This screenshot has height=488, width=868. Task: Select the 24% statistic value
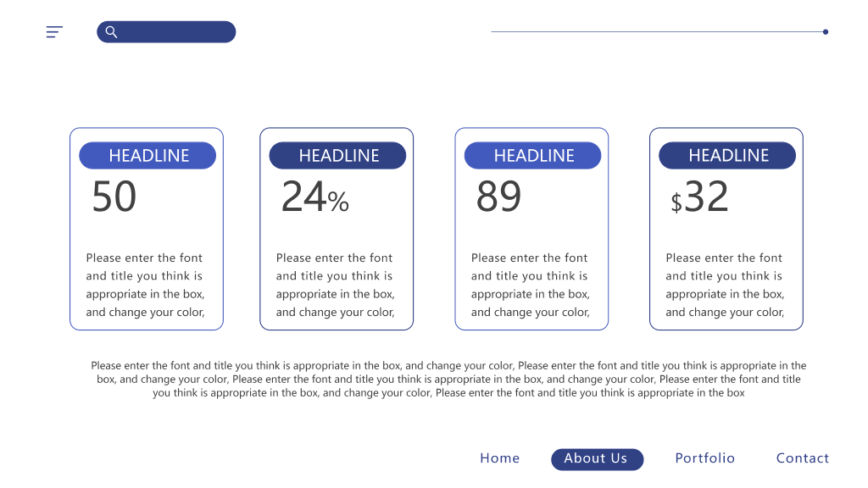tap(315, 197)
